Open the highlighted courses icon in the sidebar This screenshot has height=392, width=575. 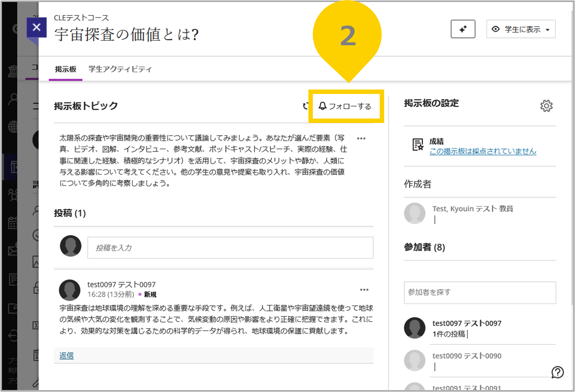14,167
